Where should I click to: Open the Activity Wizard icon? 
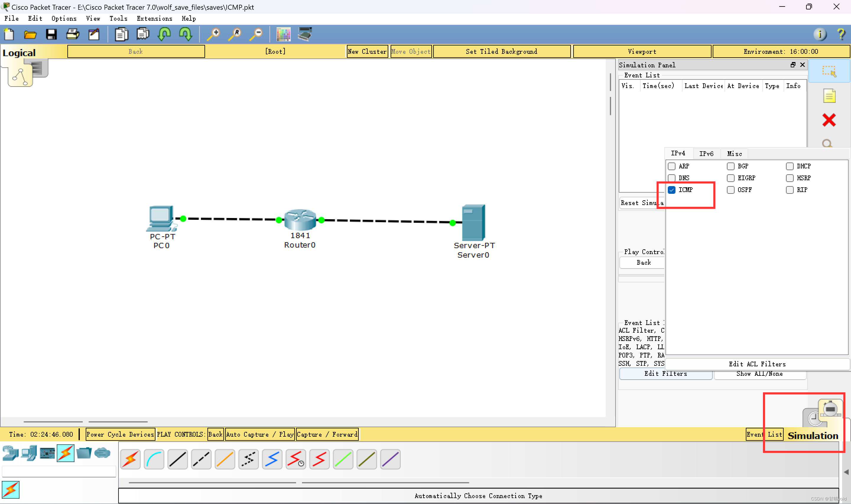pos(94,34)
